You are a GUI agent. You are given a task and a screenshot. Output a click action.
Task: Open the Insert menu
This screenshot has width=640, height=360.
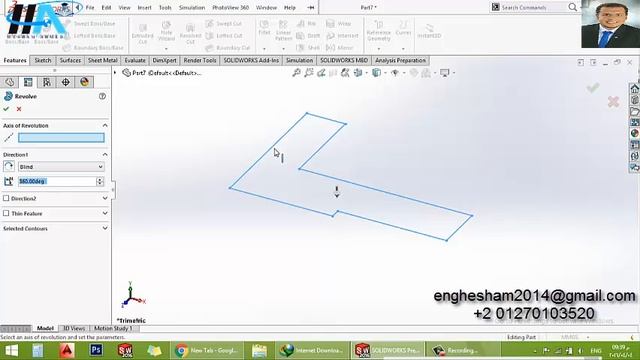tap(144, 7)
